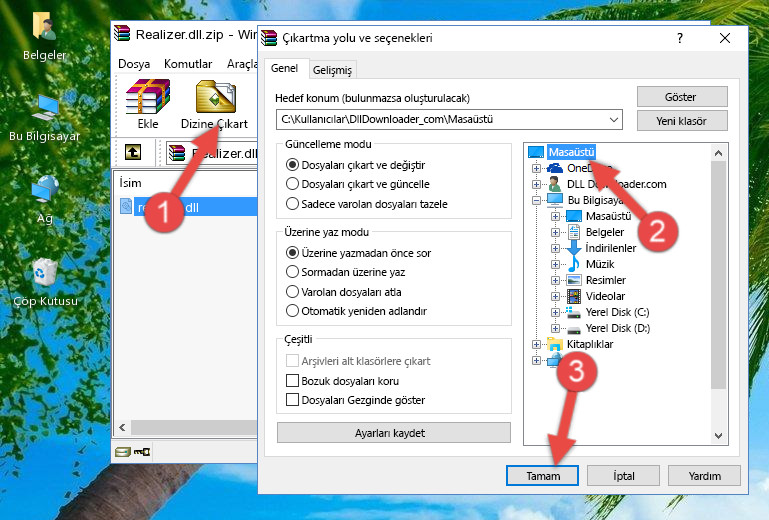The width and height of the screenshot is (769, 520).
Task: Enable Dosyaları Gezginde göster checkbox
Action: coord(292,400)
